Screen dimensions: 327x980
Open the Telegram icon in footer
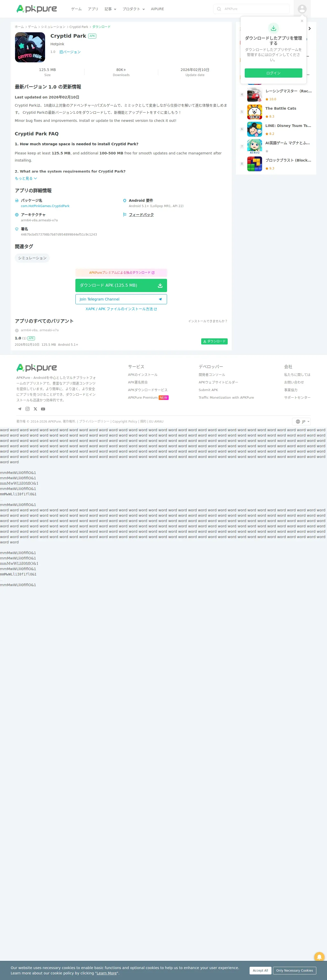19,409
